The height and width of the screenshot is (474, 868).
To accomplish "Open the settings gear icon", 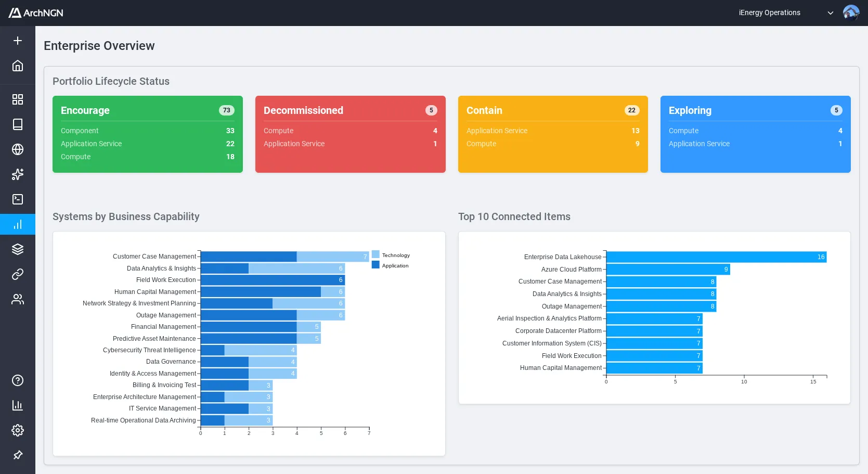I will pyautogui.click(x=18, y=430).
